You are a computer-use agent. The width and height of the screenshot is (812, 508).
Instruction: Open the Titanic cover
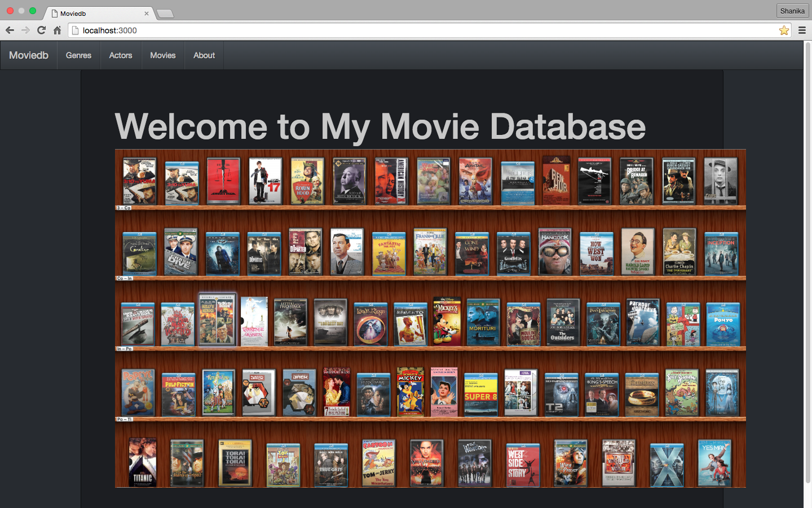point(143,462)
